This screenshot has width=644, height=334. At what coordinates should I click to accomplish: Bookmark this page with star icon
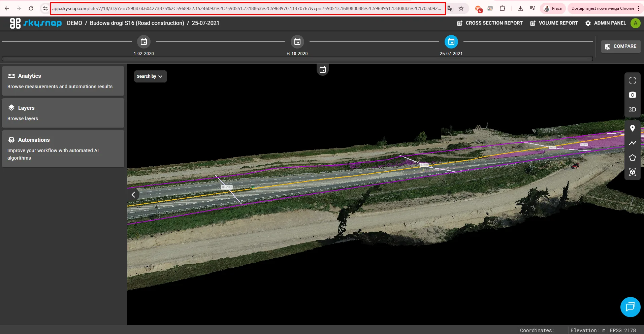(461, 8)
